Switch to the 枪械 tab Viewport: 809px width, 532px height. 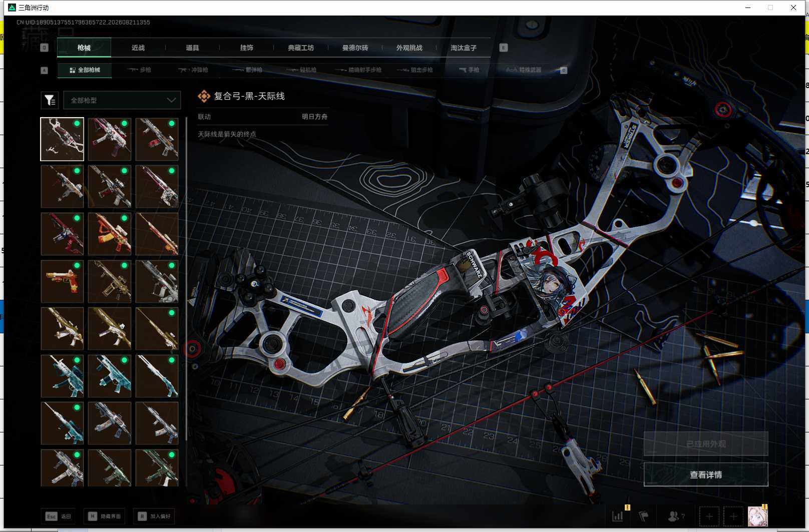(84, 48)
